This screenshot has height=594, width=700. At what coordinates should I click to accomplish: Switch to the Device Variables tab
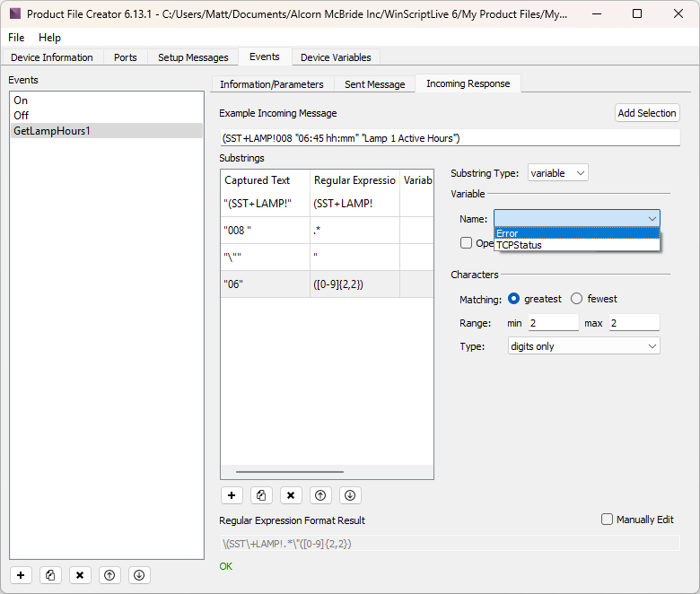pyautogui.click(x=335, y=57)
